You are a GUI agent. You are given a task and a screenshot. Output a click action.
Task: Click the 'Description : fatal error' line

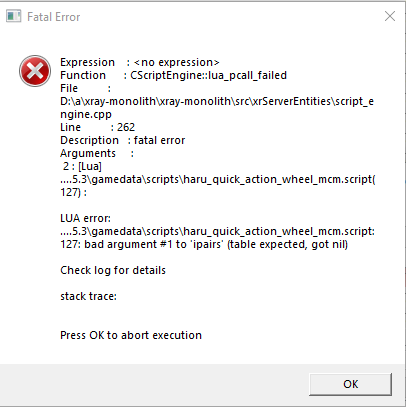point(123,140)
